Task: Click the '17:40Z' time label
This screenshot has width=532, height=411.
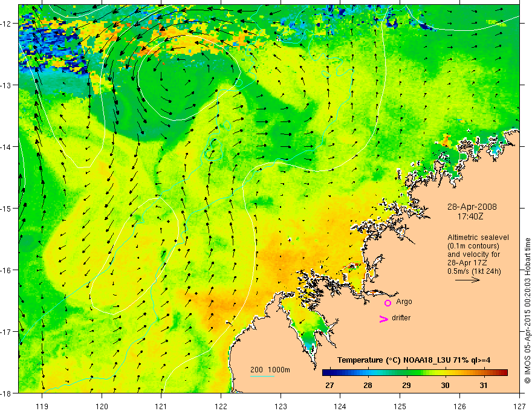Action: [470, 216]
